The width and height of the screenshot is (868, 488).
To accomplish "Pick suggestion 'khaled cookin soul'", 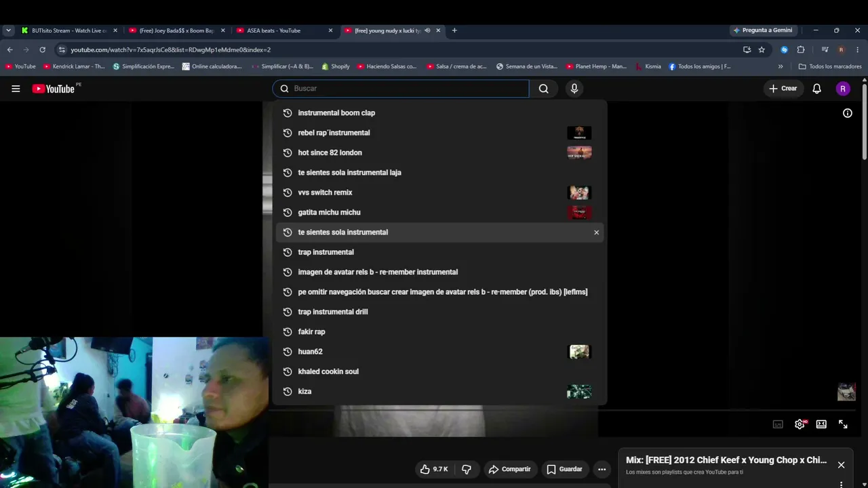I will [x=439, y=371].
